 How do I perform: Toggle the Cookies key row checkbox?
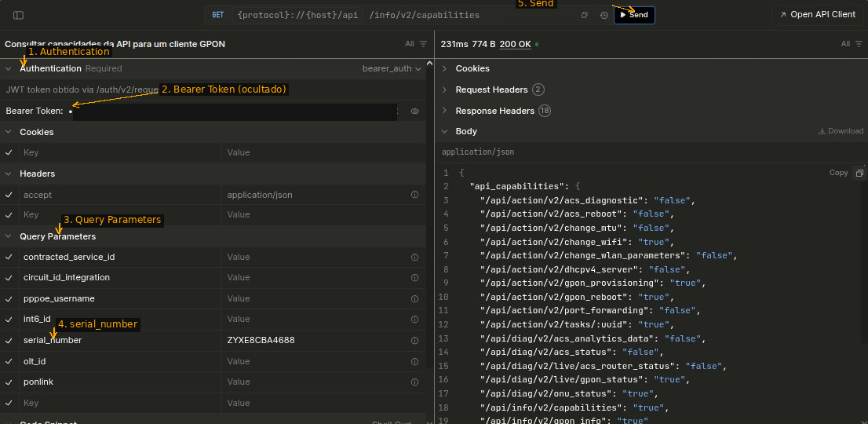point(9,152)
